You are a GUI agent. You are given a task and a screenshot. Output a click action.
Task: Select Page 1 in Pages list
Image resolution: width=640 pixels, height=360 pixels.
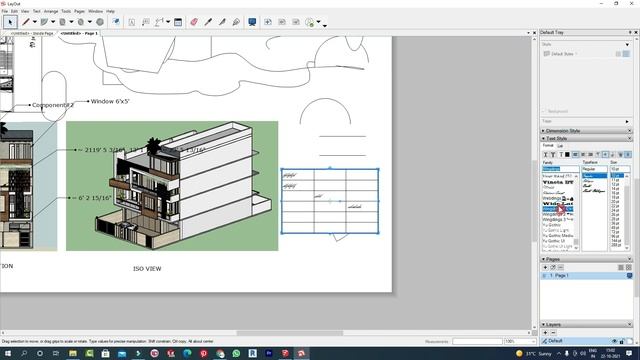tap(587, 276)
